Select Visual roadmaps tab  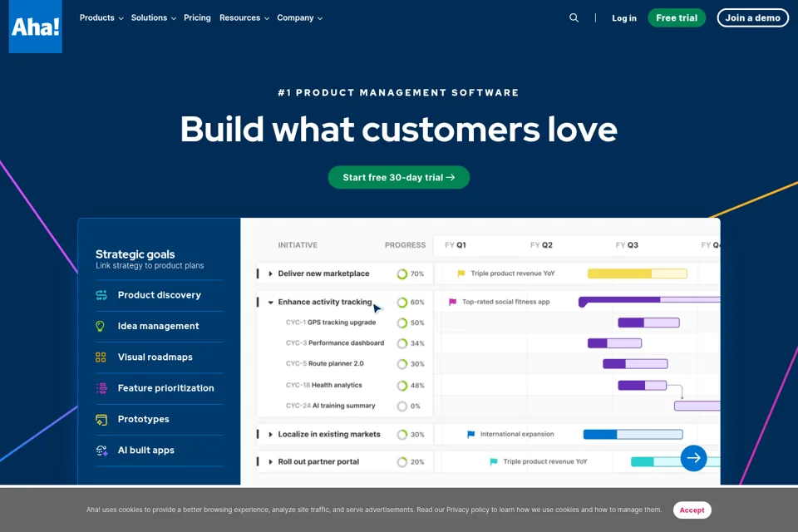click(x=159, y=357)
